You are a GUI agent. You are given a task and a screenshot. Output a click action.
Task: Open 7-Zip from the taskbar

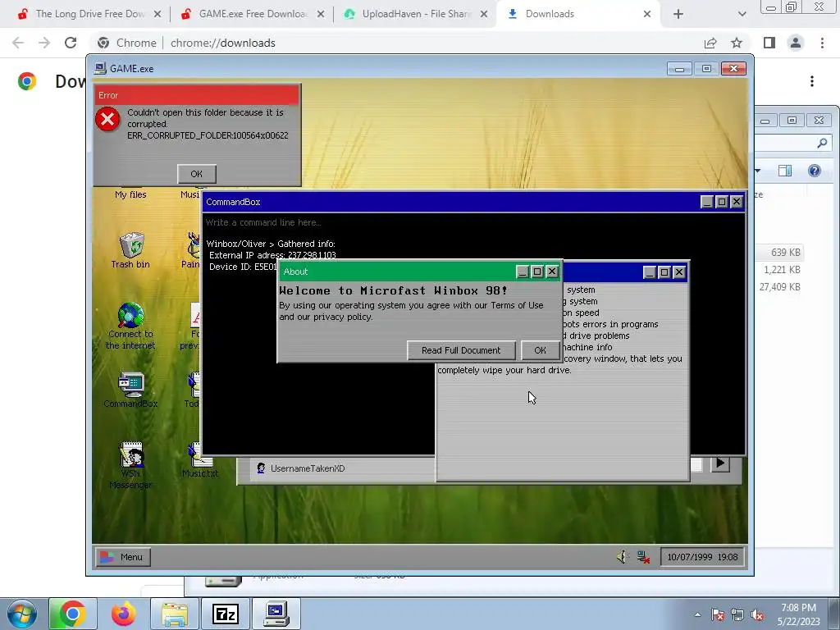[x=226, y=614]
